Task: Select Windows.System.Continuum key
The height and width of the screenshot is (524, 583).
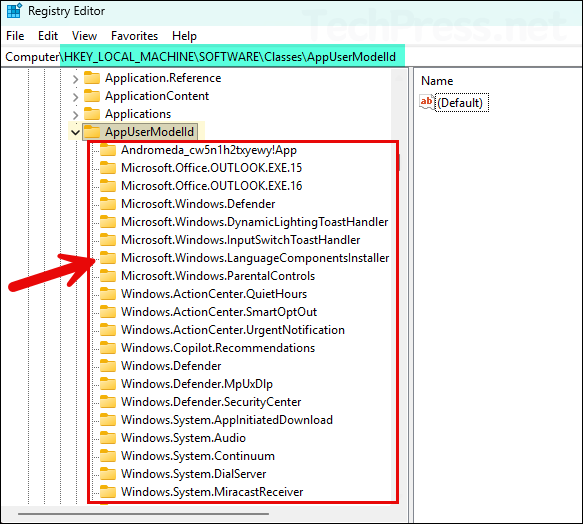Action: coord(198,456)
